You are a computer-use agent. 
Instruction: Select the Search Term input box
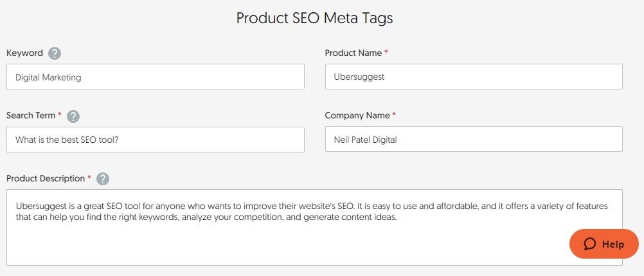coord(155,140)
